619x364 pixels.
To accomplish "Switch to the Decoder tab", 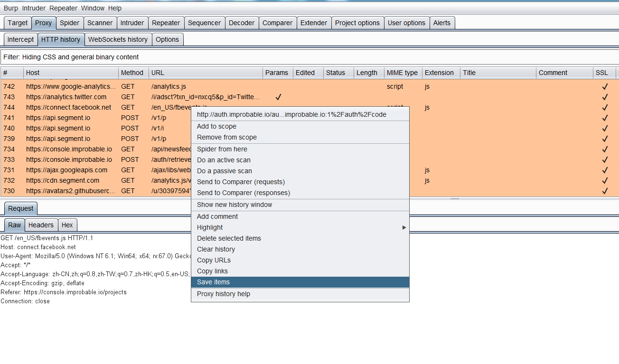I will pos(242,23).
